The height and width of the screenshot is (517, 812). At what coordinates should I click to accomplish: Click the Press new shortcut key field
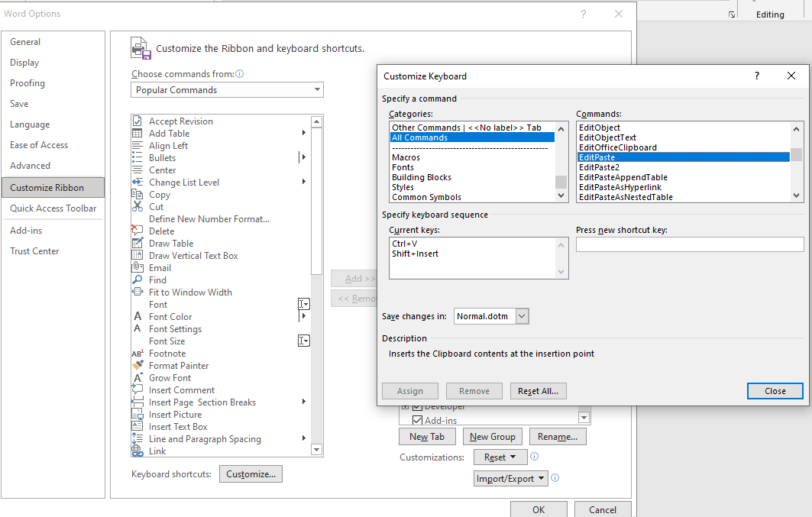coord(690,244)
